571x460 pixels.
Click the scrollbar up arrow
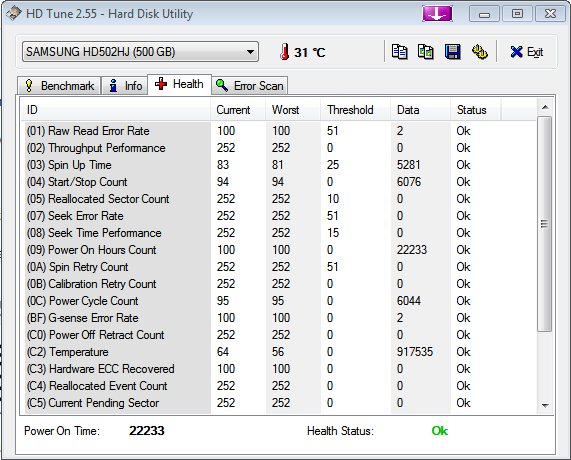[545, 107]
